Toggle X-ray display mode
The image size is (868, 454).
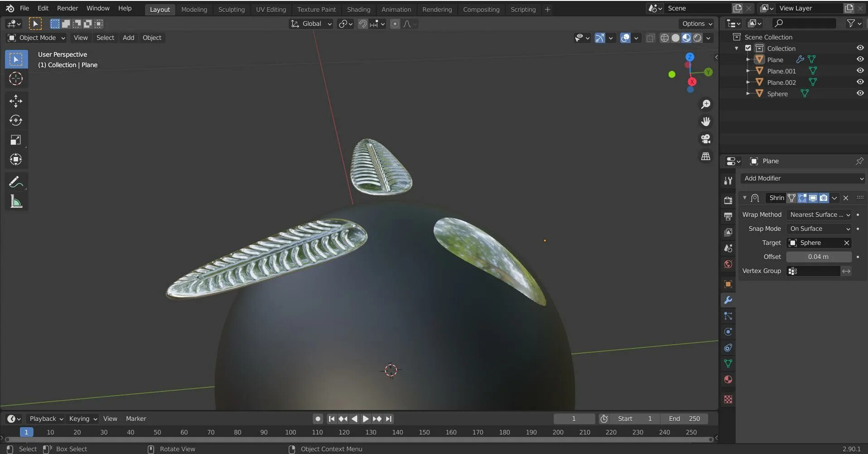[x=650, y=38]
